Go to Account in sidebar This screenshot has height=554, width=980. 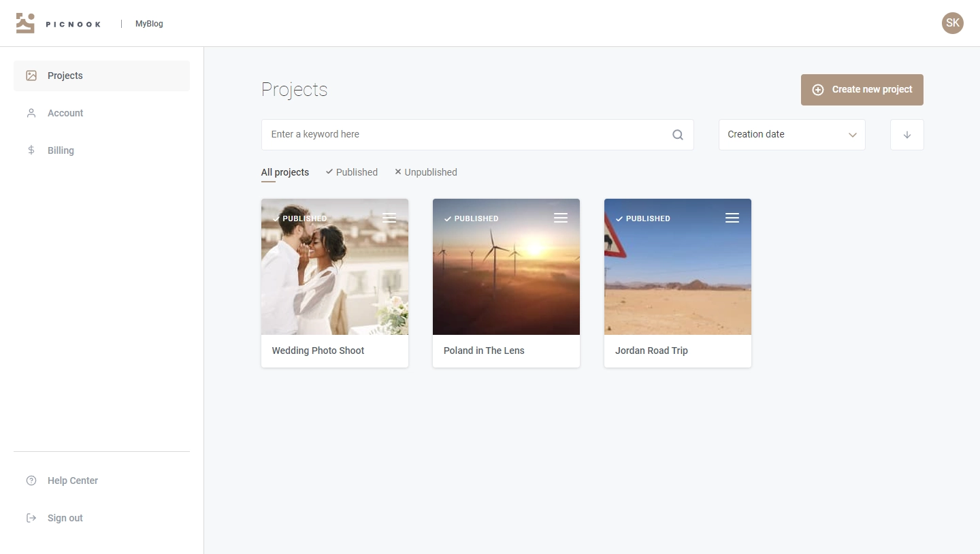coord(65,113)
